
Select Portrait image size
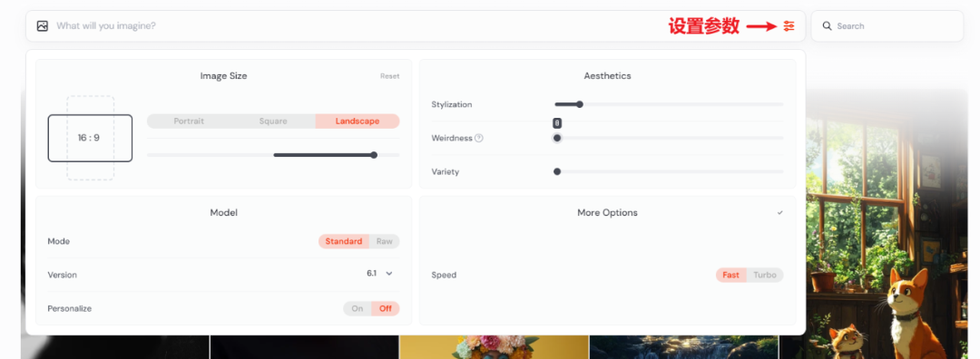189,121
